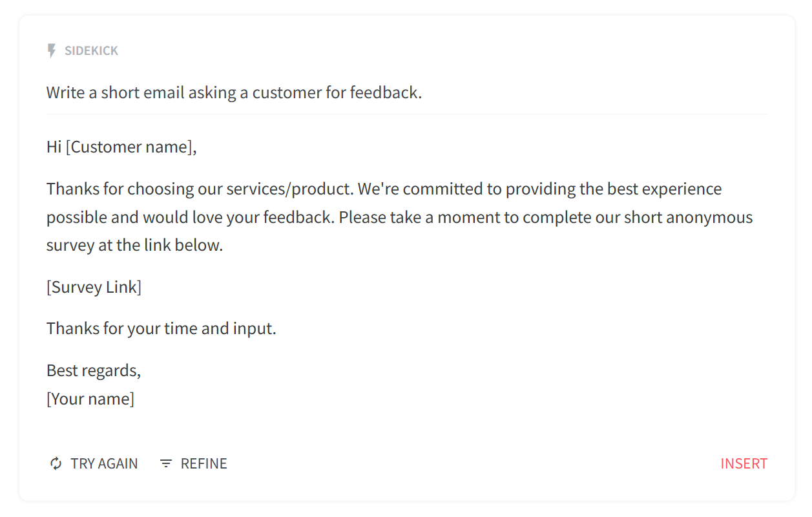Screen dimensions: 812x517
Task: Click the 'Hi [Customer name],' greeting line
Action: pos(121,147)
